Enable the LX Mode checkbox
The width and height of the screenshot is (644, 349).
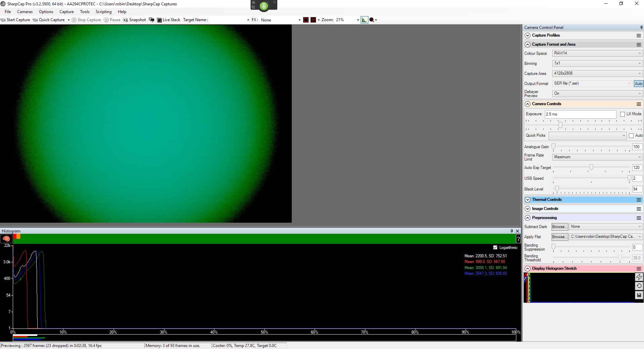tap(622, 114)
